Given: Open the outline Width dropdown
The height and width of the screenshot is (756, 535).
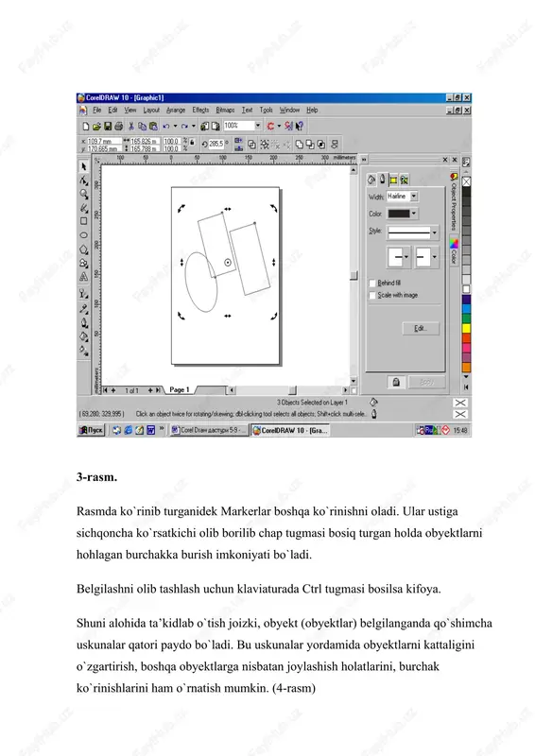Looking at the screenshot, I should 414,197.
